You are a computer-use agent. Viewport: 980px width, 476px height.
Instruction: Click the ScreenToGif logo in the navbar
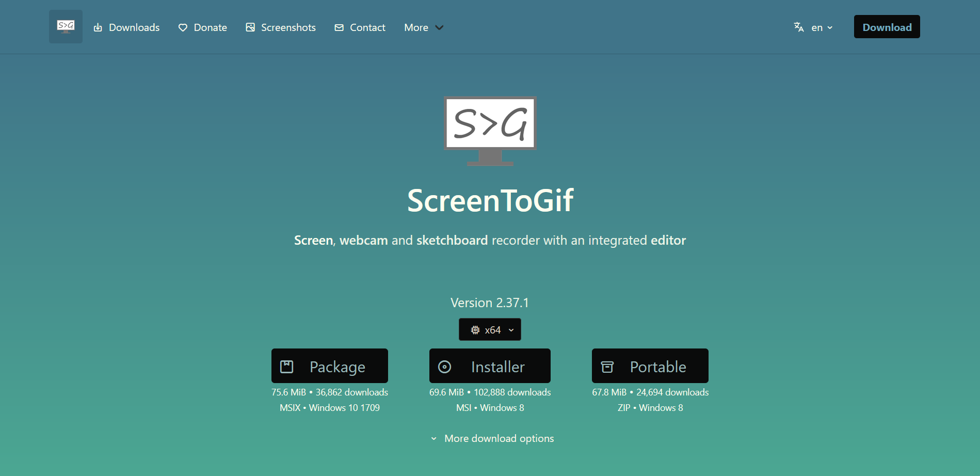point(66,26)
